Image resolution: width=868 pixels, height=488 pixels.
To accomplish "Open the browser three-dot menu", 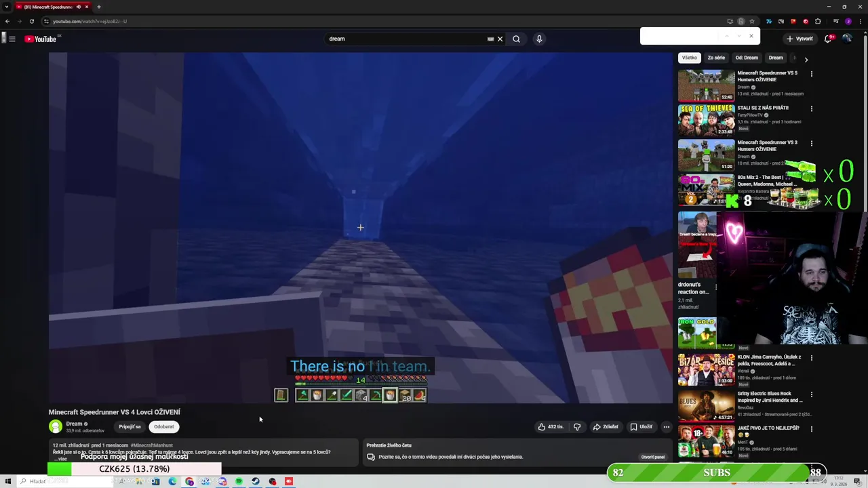I will pos(860,21).
